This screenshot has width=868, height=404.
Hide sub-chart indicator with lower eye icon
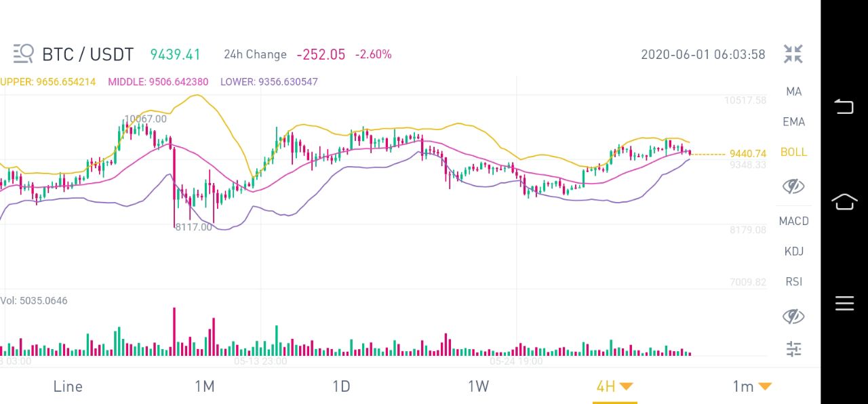[x=793, y=316]
